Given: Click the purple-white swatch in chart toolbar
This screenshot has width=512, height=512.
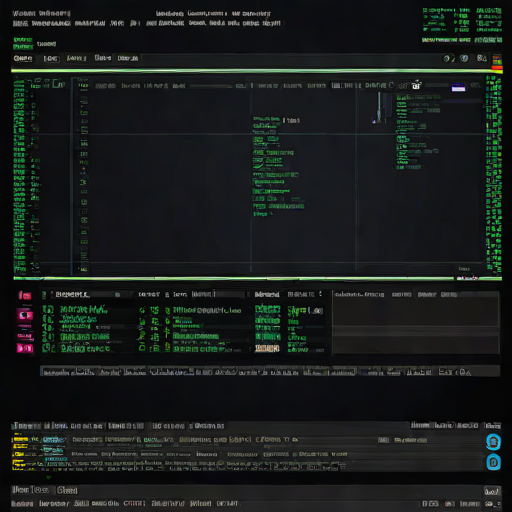Looking at the screenshot, I should (458, 87).
